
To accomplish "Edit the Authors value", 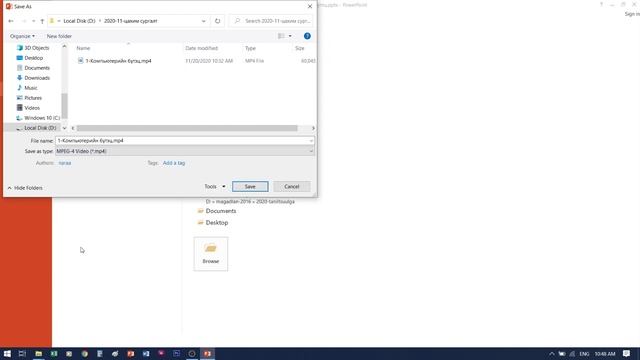I will [64, 163].
